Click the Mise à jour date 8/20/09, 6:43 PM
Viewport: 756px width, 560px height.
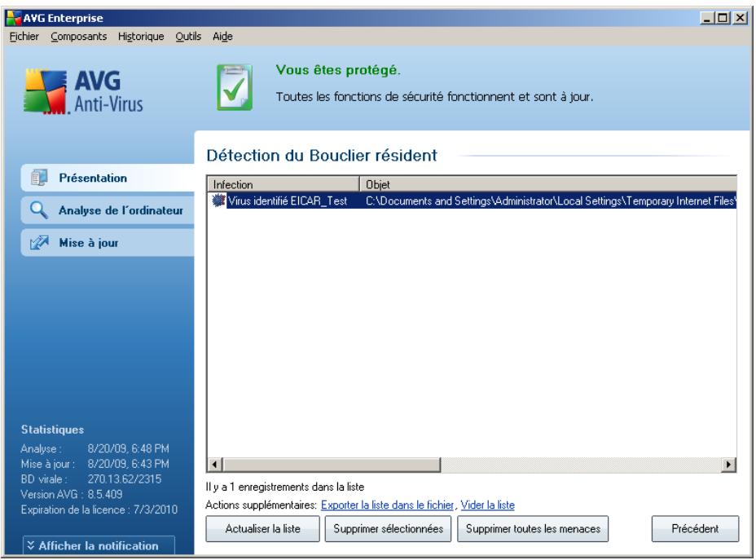[x=128, y=464]
